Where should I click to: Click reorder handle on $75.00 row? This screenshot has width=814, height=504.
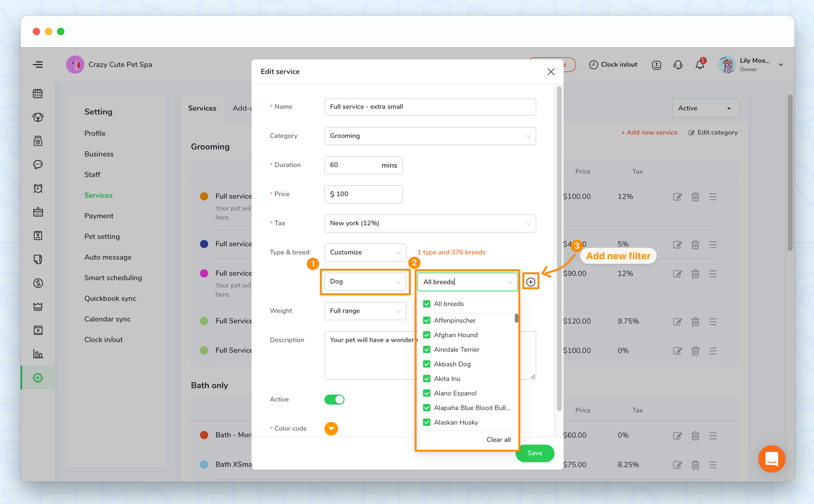713,465
